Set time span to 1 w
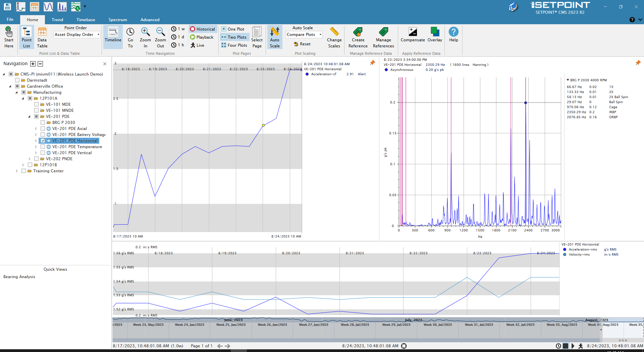644x352 pixels. [x=178, y=29]
